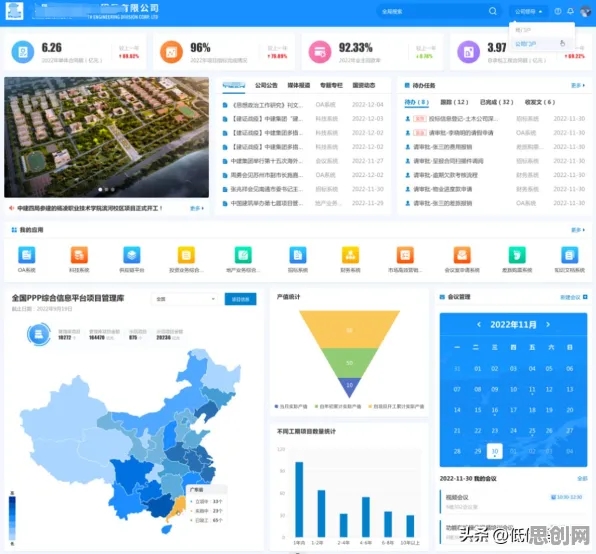Open the 已完成 (32) tab
The image size is (596, 554).
(x=496, y=102)
